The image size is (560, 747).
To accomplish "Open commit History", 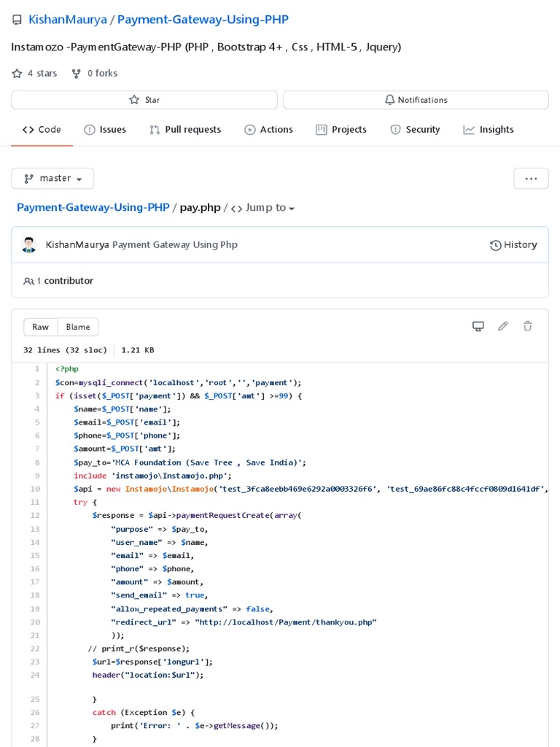I will (513, 245).
